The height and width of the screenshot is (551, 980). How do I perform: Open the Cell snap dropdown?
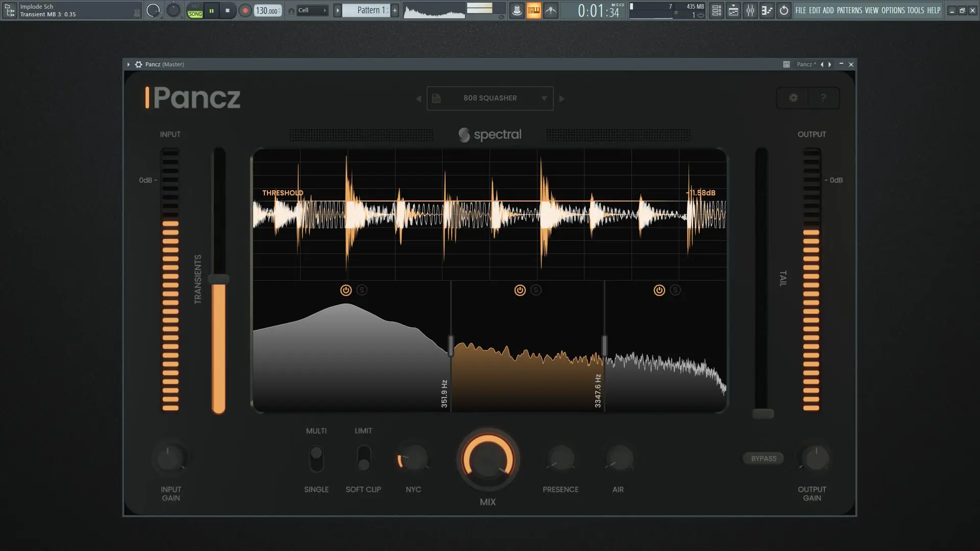coord(312,10)
